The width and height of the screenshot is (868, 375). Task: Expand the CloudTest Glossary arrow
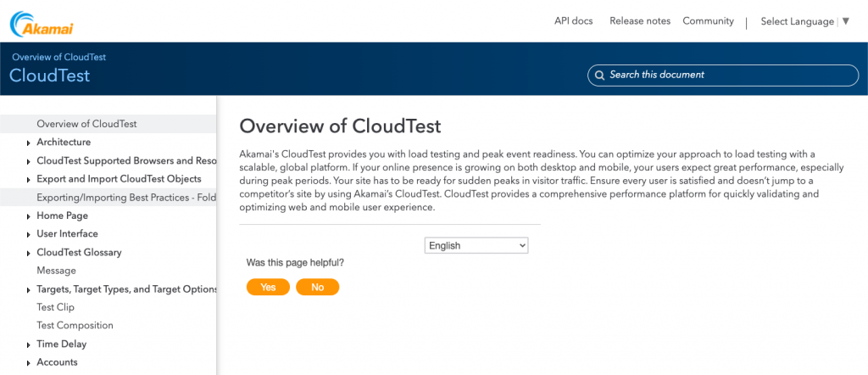tap(28, 253)
